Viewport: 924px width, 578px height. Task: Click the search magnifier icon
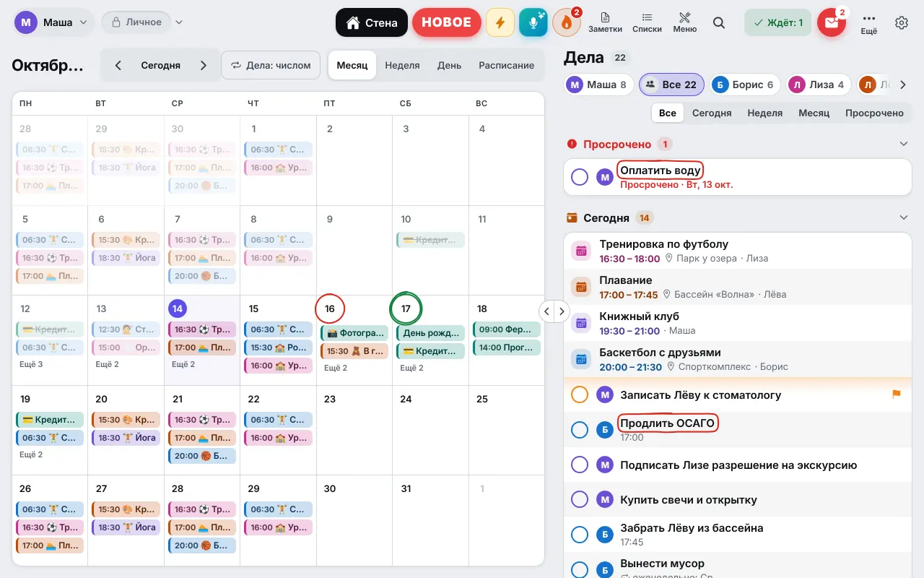(x=719, y=22)
